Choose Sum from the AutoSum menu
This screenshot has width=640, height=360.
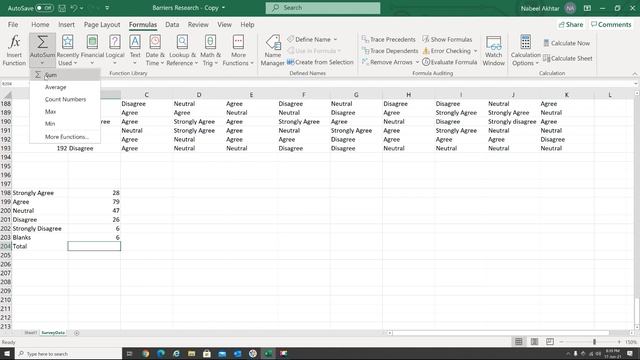(65, 75)
